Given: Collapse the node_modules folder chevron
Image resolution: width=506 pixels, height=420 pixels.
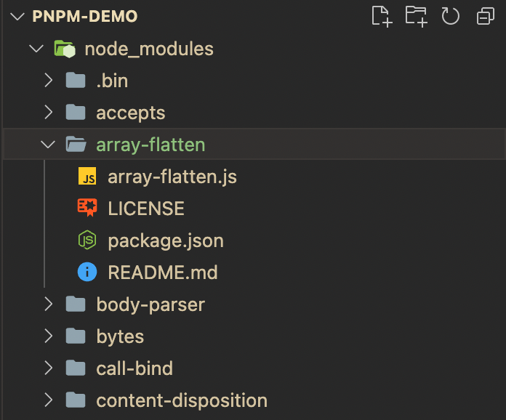Looking at the screenshot, I should [x=36, y=49].
